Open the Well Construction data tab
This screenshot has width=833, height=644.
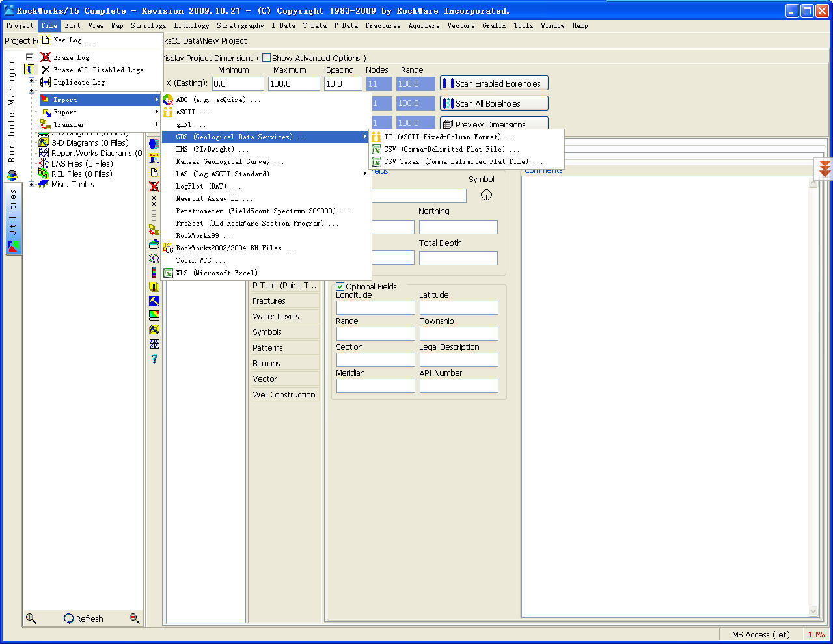pos(284,394)
